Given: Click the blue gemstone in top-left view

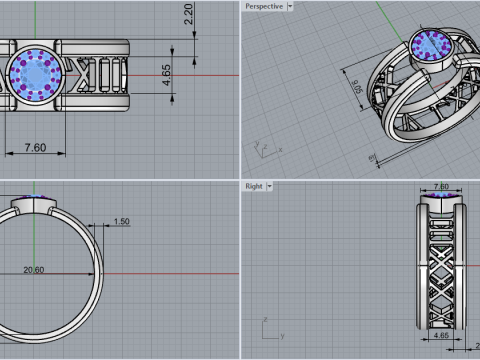Looking at the screenshot, I should coord(35,75).
